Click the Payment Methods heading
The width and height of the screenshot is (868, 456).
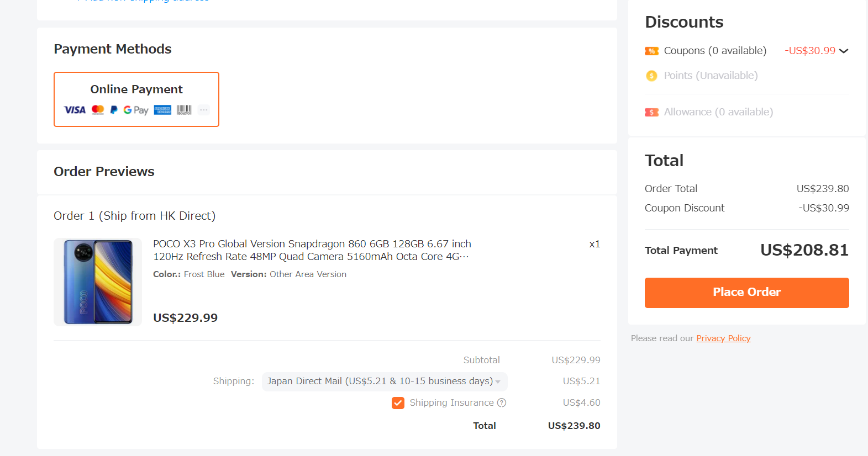[113, 49]
